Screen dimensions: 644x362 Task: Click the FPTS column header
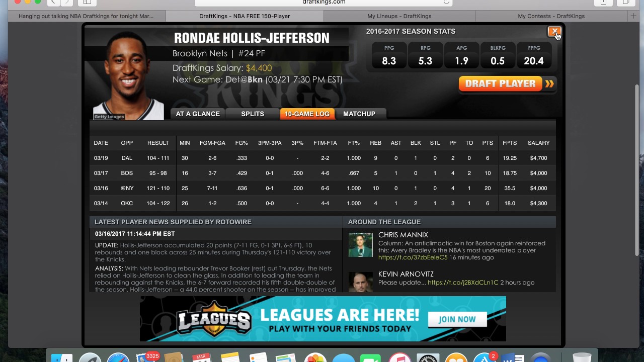coord(510,143)
